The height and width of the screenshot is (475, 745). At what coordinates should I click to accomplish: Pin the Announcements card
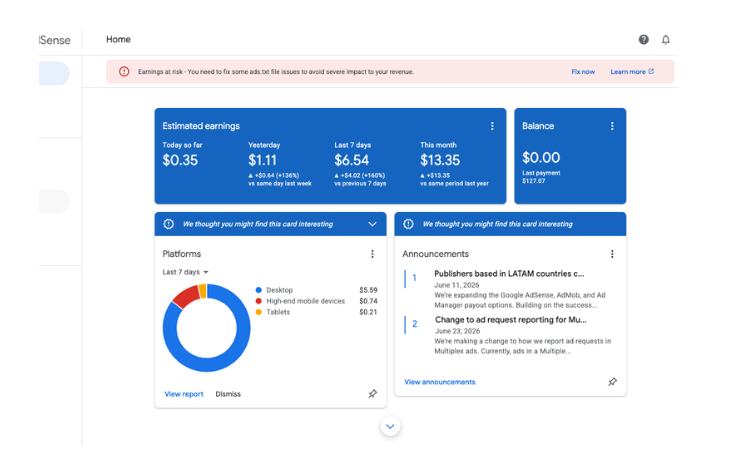coord(612,381)
